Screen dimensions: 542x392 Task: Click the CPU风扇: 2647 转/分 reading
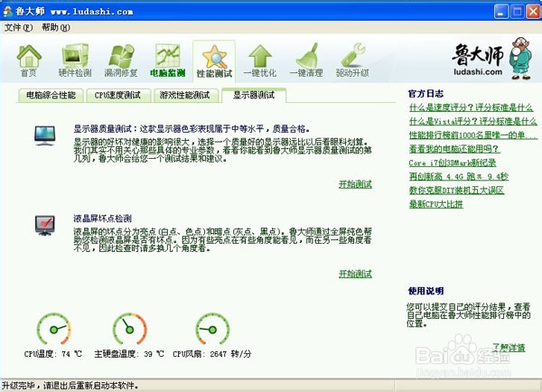pos(212,354)
